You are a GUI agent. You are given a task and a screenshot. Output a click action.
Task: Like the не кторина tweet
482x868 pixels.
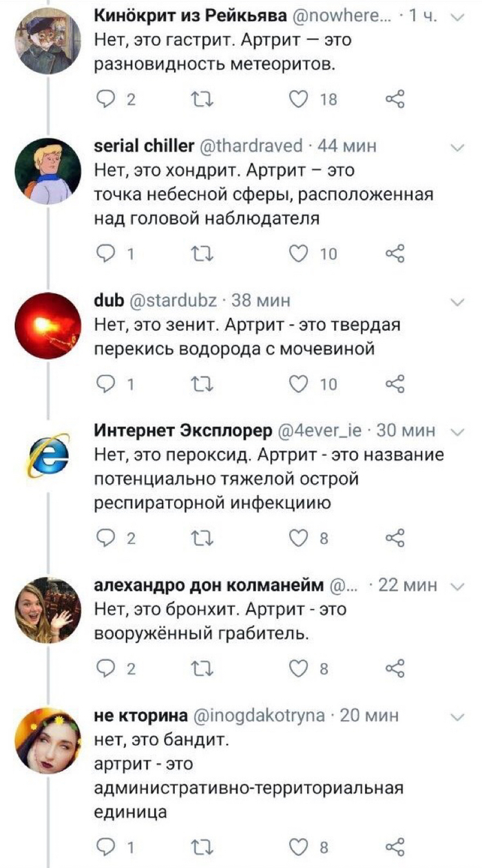301,847
